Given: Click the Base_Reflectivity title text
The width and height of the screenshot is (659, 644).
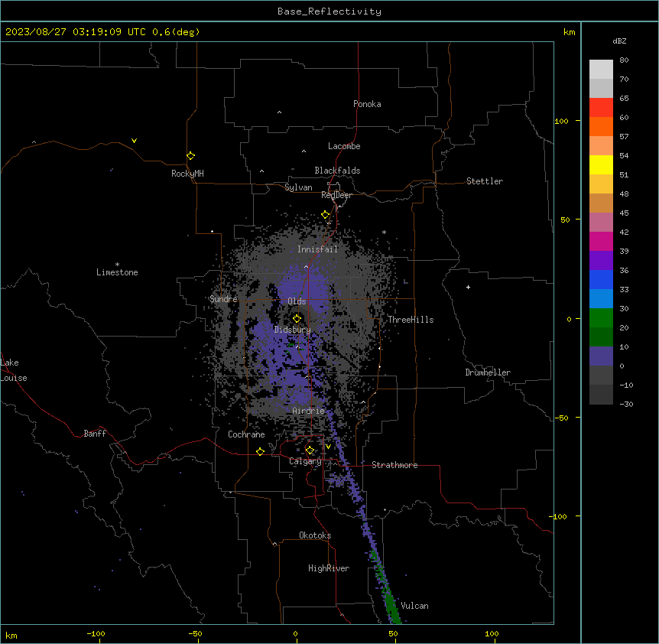Looking at the screenshot, I should tap(329, 11).
